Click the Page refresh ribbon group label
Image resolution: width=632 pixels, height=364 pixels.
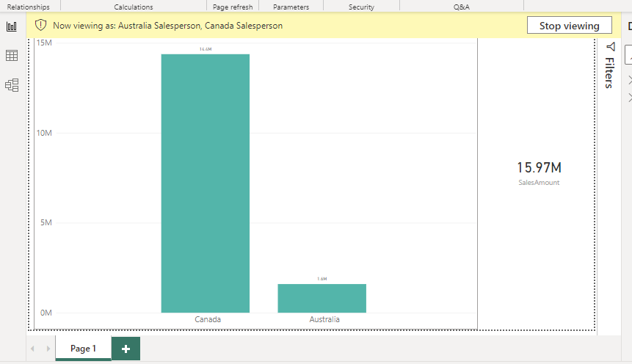(233, 7)
